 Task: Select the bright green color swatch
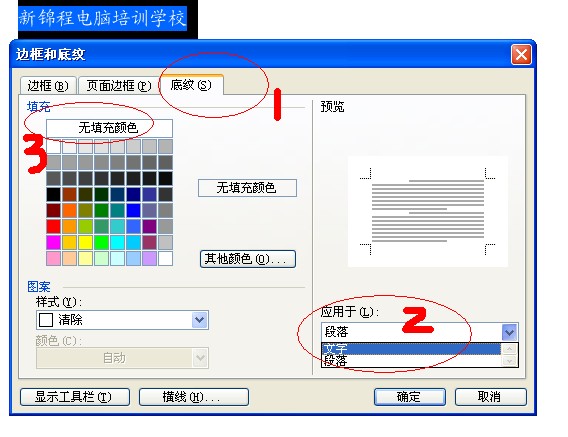pos(101,242)
